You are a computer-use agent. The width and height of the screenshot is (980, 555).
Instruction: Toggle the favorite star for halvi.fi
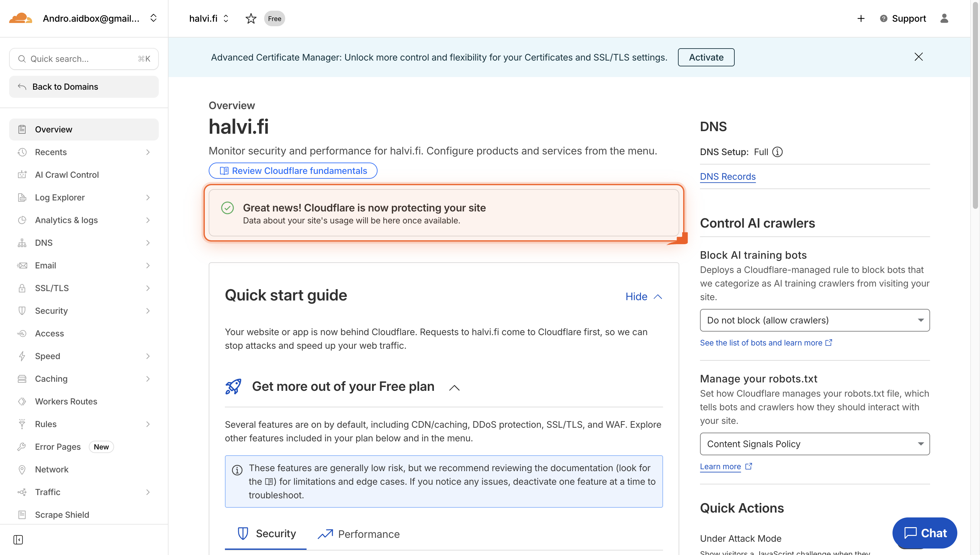(251, 18)
